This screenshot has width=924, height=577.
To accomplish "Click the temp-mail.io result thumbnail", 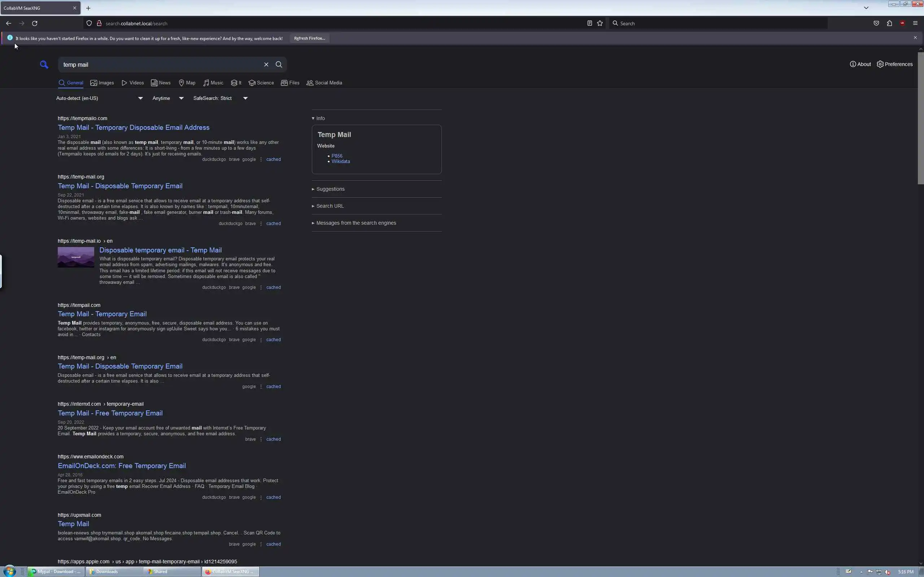I will tap(75, 257).
